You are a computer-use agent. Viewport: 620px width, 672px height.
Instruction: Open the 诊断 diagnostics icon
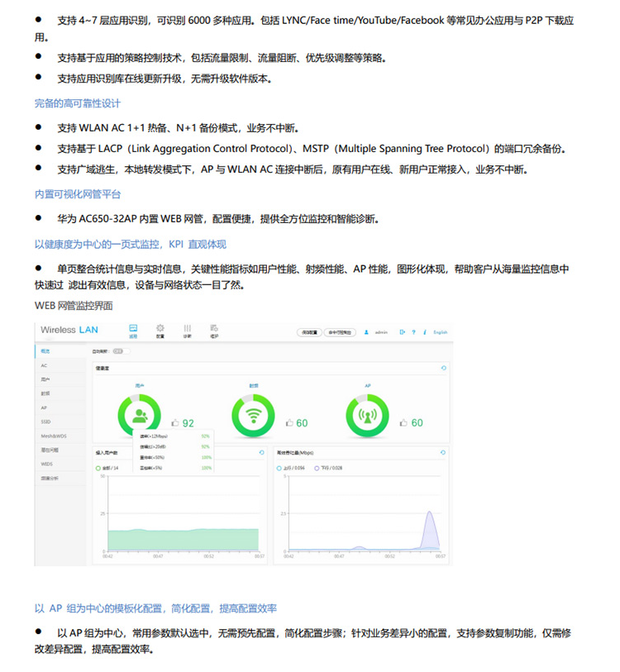[x=188, y=330]
